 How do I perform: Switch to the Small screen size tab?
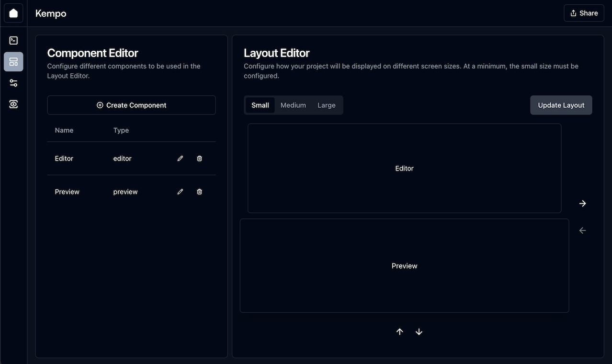(260, 105)
